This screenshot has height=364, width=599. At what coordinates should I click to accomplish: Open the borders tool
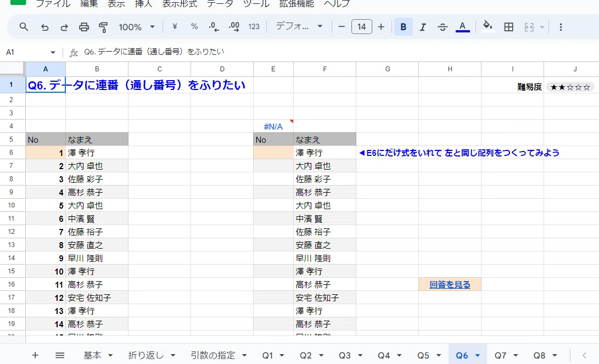(x=508, y=27)
